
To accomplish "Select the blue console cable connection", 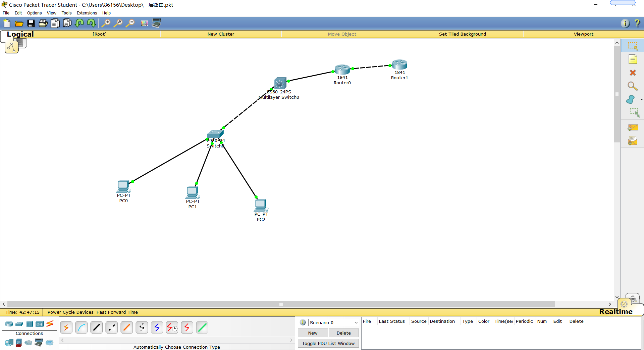I will tap(82, 327).
